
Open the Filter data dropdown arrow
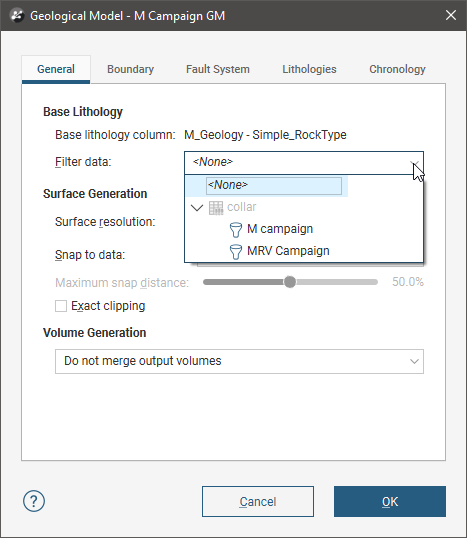(415, 162)
